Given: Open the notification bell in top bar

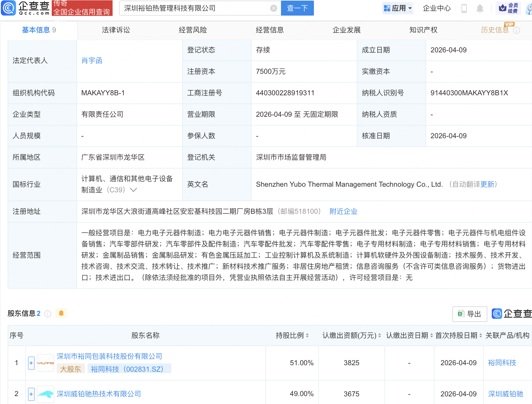Looking at the screenshot, I should pyautogui.click(x=480, y=8).
